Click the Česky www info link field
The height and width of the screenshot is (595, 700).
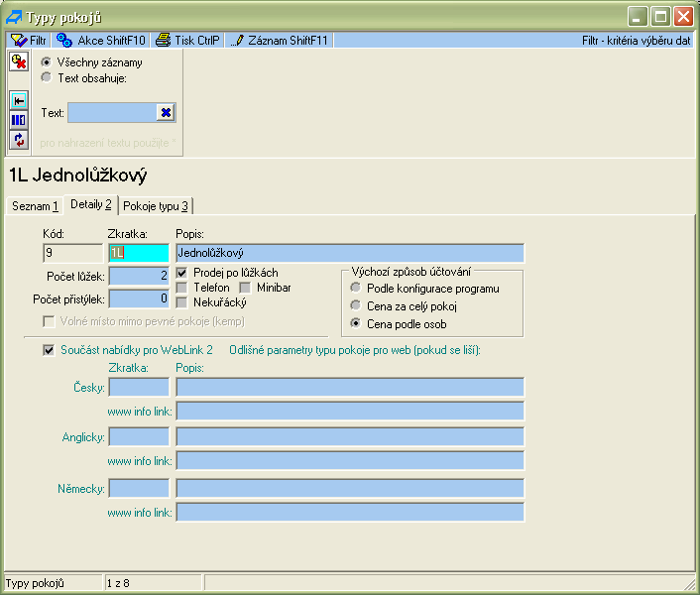click(350, 412)
